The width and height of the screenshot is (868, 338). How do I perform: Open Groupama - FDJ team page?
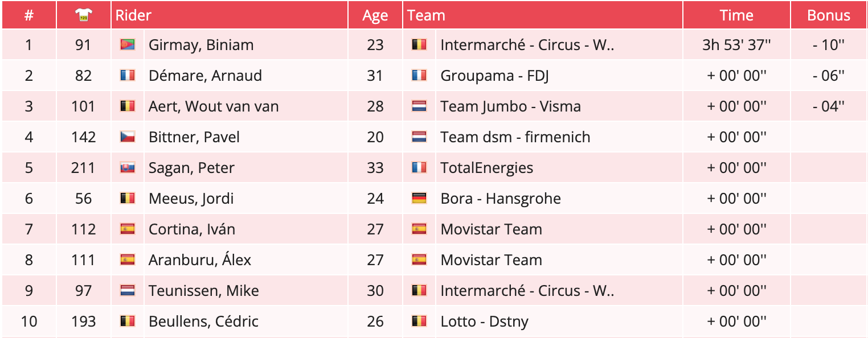click(494, 76)
